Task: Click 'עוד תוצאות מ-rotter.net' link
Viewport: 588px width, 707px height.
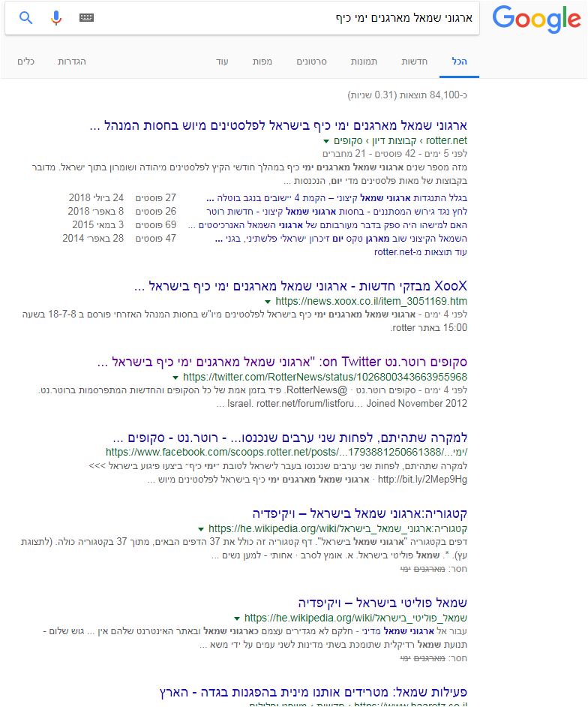Action: click(x=421, y=252)
